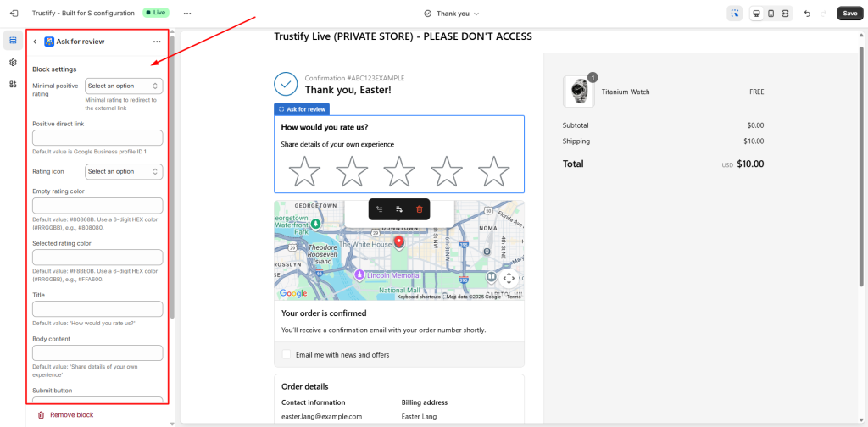The width and height of the screenshot is (868, 427).
Task: Click the Confirmation #ABC123EXAMPLE text
Action: click(x=354, y=78)
